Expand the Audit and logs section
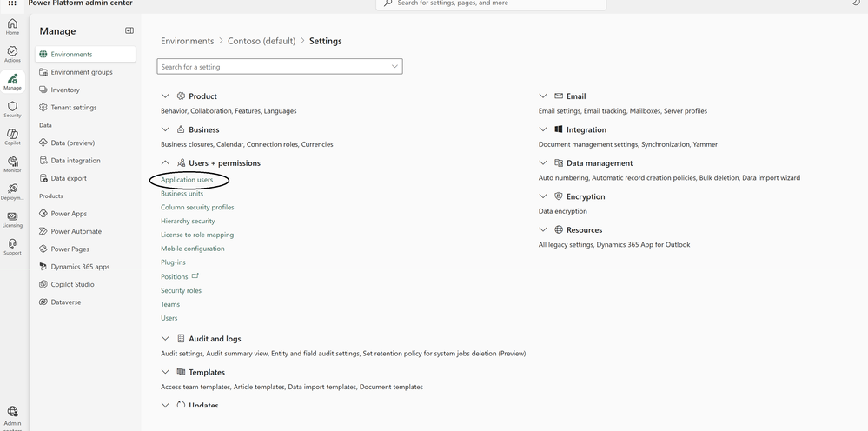 [x=165, y=339]
